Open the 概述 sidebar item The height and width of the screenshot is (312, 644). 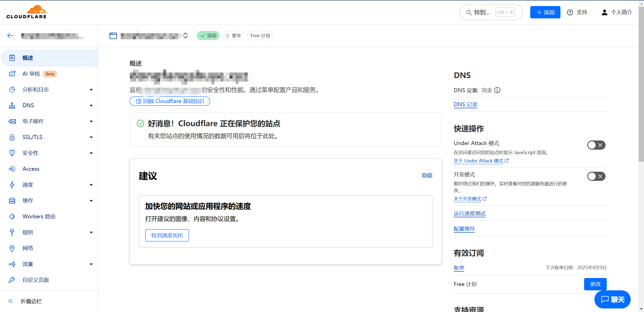(x=50, y=58)
